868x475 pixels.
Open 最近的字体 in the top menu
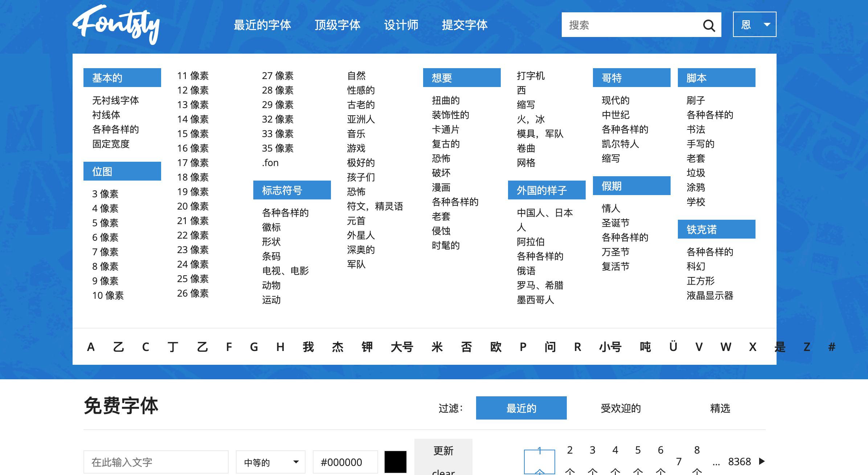point(262,25)
